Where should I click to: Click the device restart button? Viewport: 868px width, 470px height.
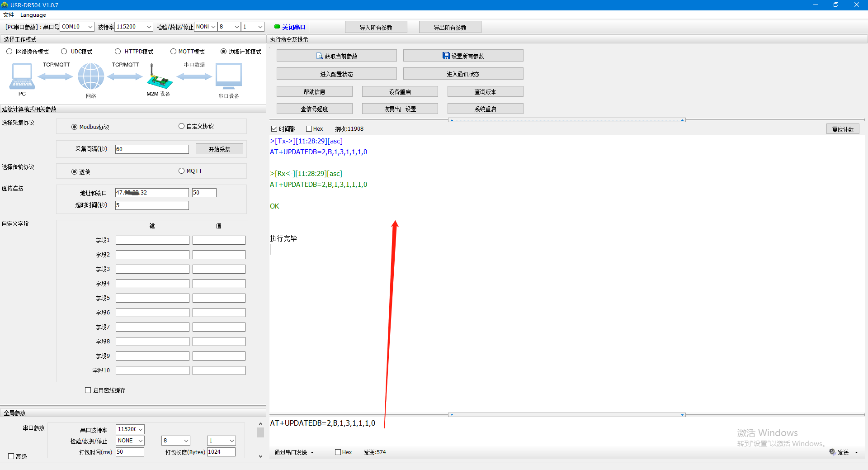click(400, 92)
